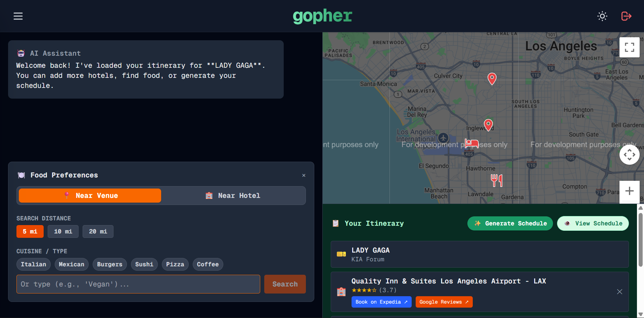Click the Marina Del Rey map label
This screenshot has height=318, width=644.
tap(417, 112)
